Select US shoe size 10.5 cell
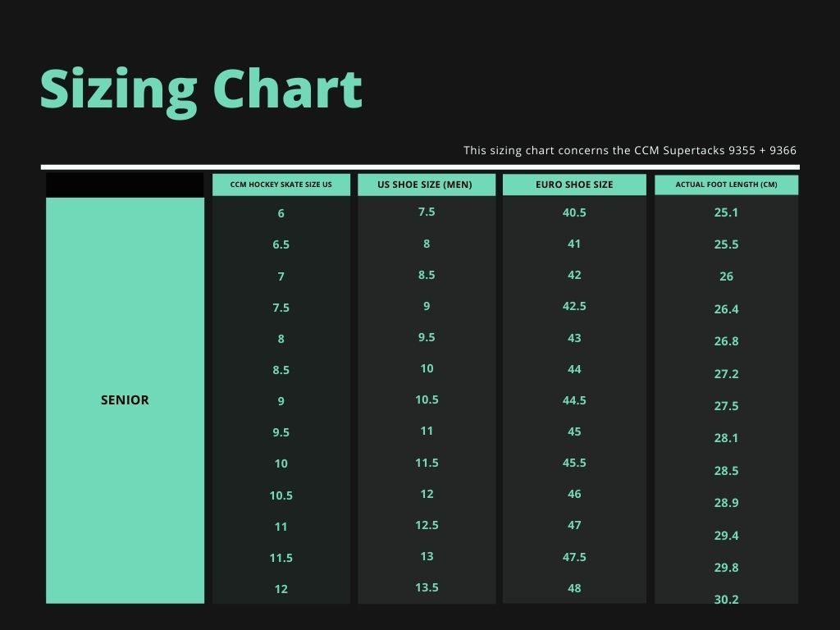This screenshot has height=630, width=840. click(x=427, y=399)
